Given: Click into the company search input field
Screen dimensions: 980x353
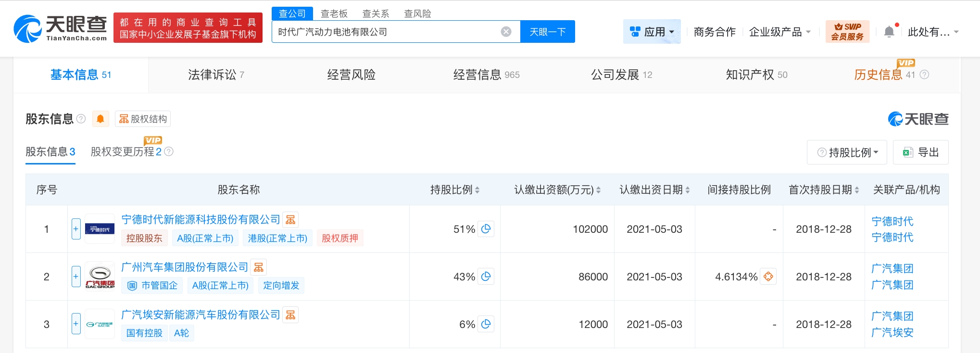Looking at the screenshot, I should tap(385, 32).
